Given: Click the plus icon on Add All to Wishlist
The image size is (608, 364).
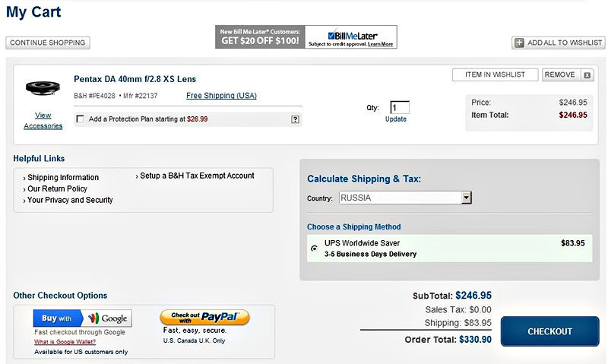Looking at the screenshot, I should pyautogui.click(x=519, y=43).
